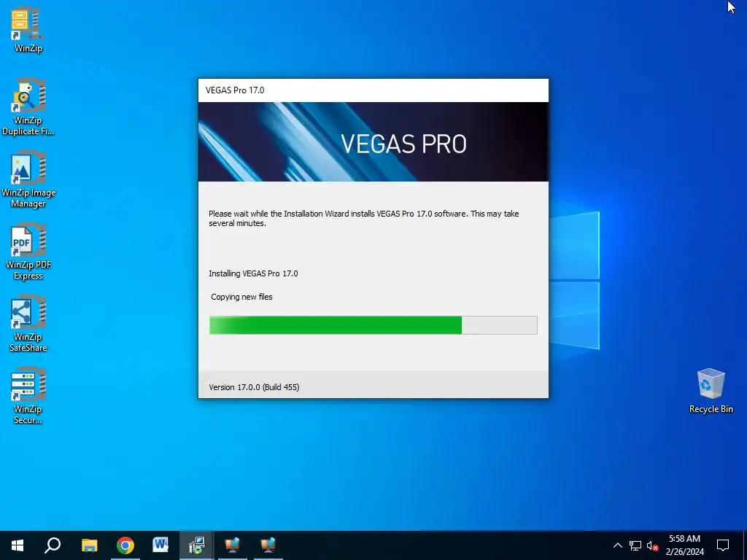The height and width of the screenshot is (560, 747).
Task: Open File Explorer from taskbar
Action: pos(89,545)
